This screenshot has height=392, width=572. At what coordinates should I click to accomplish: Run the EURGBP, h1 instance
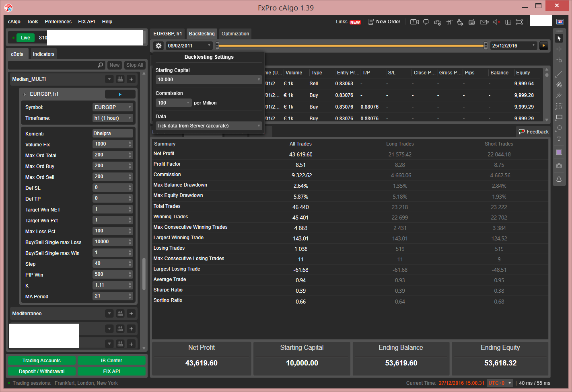tap(120, 94)
